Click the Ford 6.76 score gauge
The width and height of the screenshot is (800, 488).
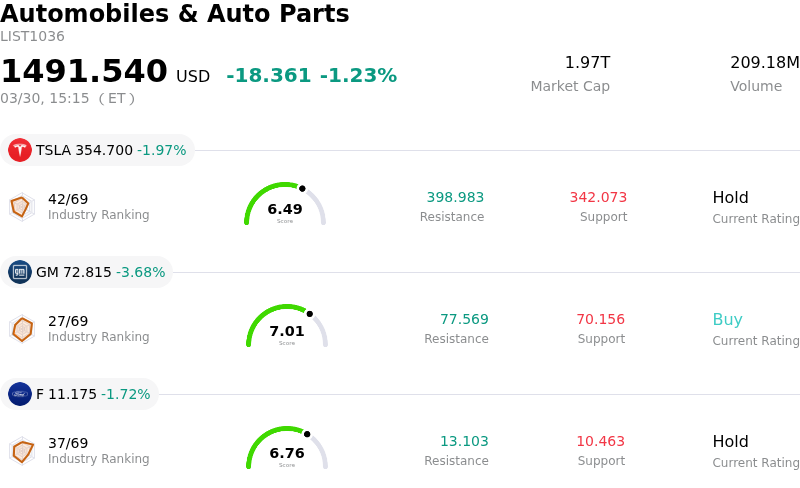click(287, 450)
